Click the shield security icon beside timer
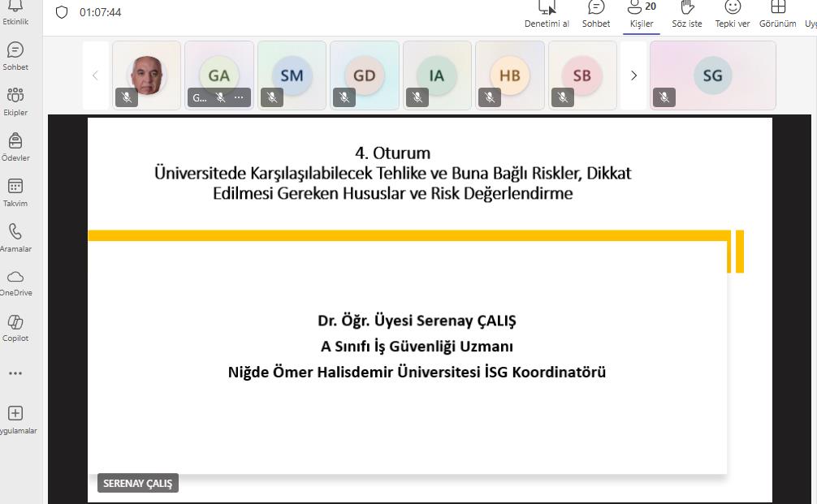The image size is (817, 504). pos(62,12)
